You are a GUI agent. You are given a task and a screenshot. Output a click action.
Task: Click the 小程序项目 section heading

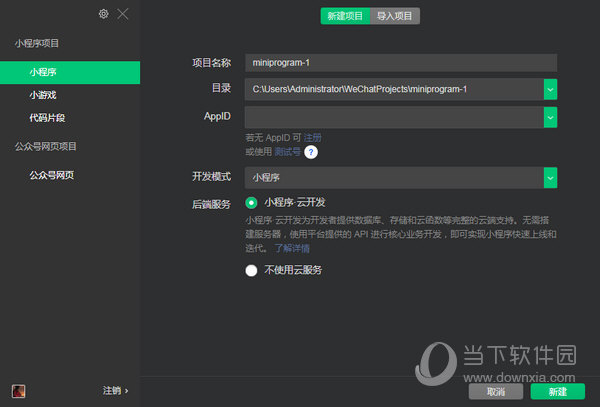point(37,43)
